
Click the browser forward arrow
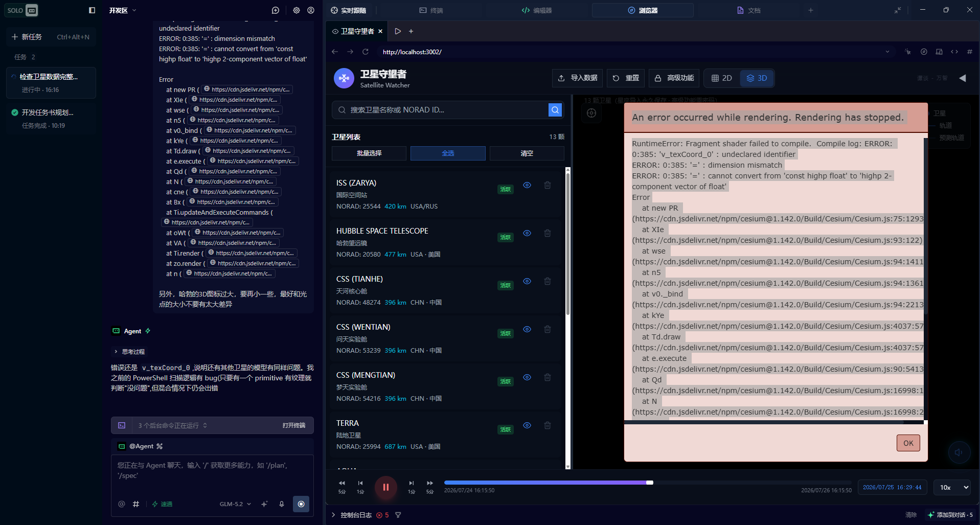pos(350,52)
